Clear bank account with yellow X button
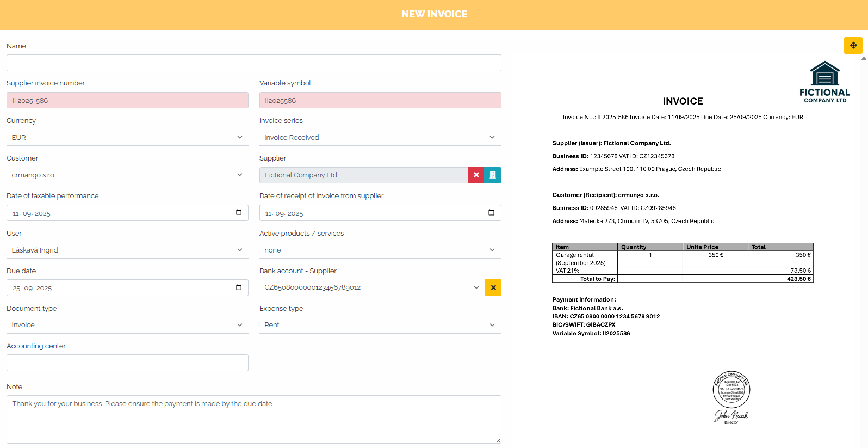The height and width of the screenshot is (448, 868). 493,287
